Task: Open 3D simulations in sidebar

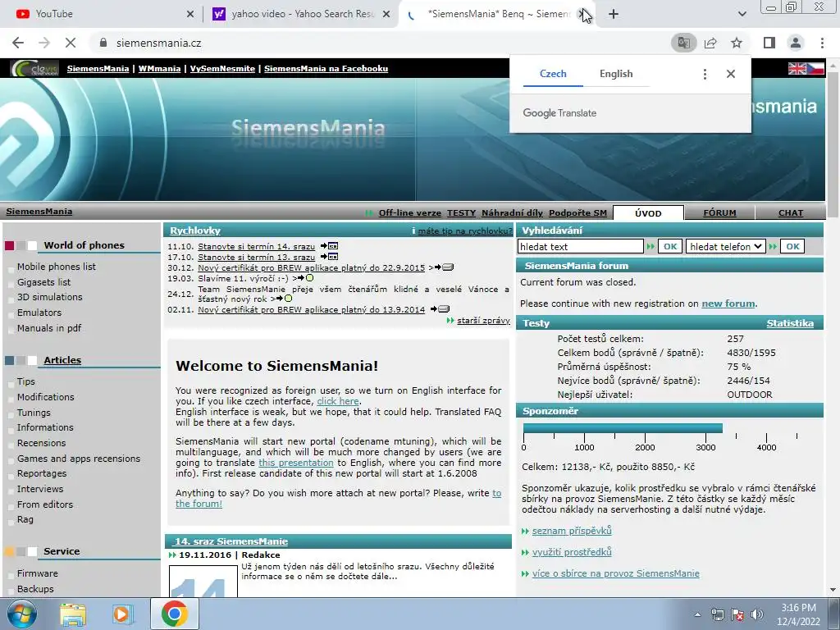Action: 50,297
